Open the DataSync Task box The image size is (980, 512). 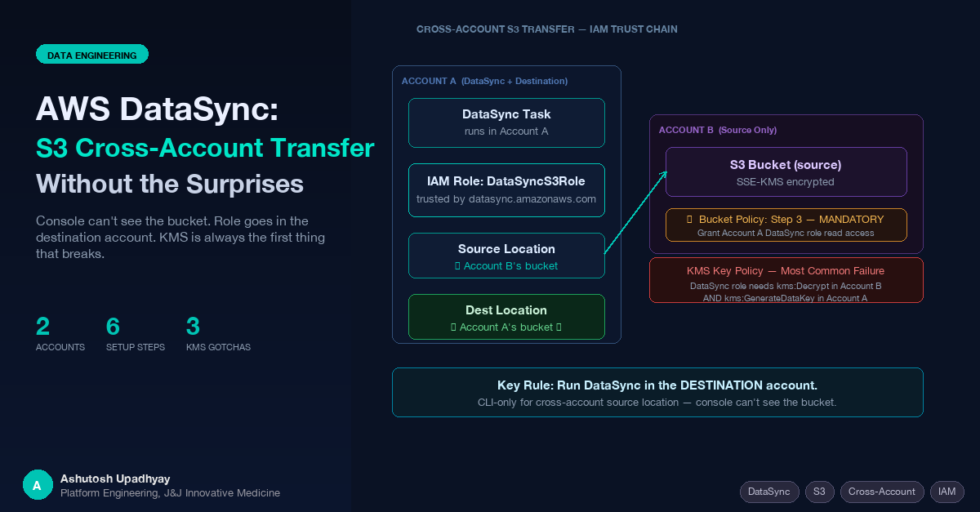[x=506, y=122]
